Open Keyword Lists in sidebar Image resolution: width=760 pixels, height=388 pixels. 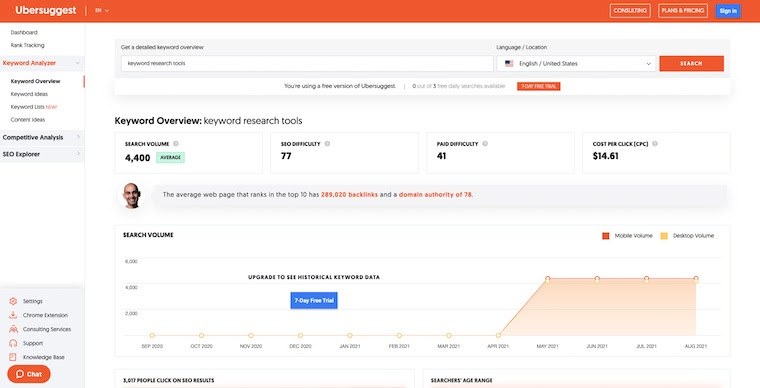point(34,107)
